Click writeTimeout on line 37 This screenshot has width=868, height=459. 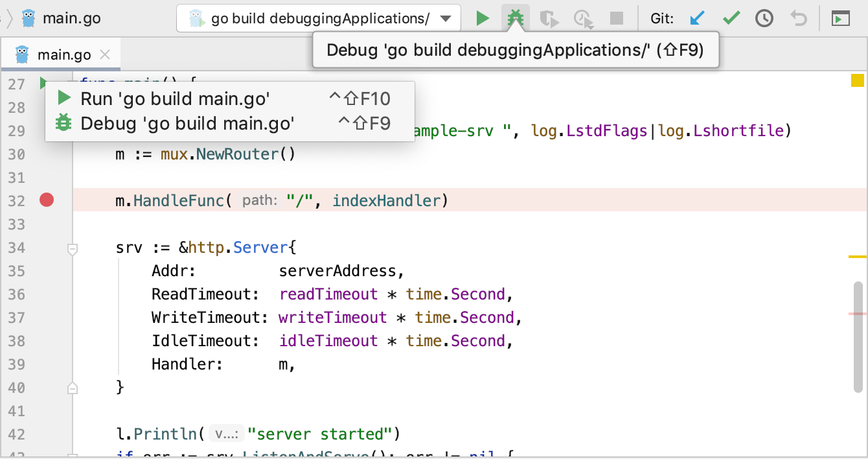[333, 318]
